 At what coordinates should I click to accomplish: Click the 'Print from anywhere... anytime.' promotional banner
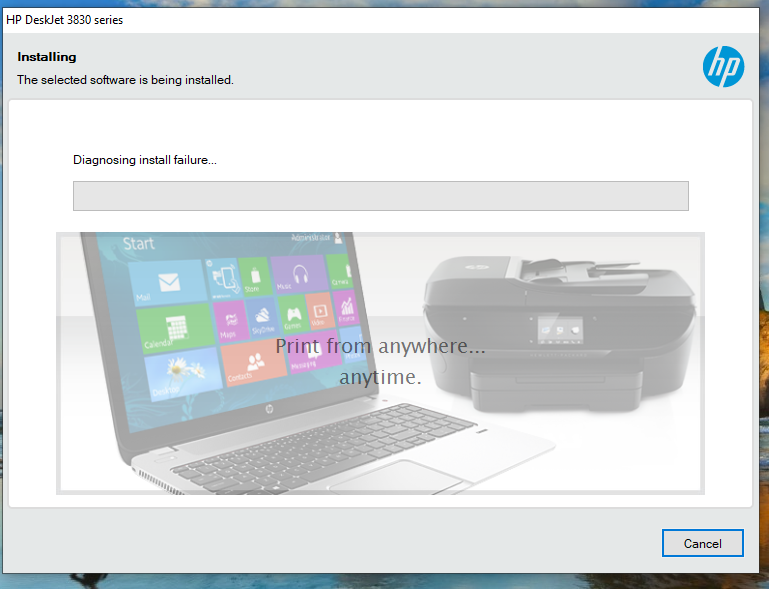point(380,363)
